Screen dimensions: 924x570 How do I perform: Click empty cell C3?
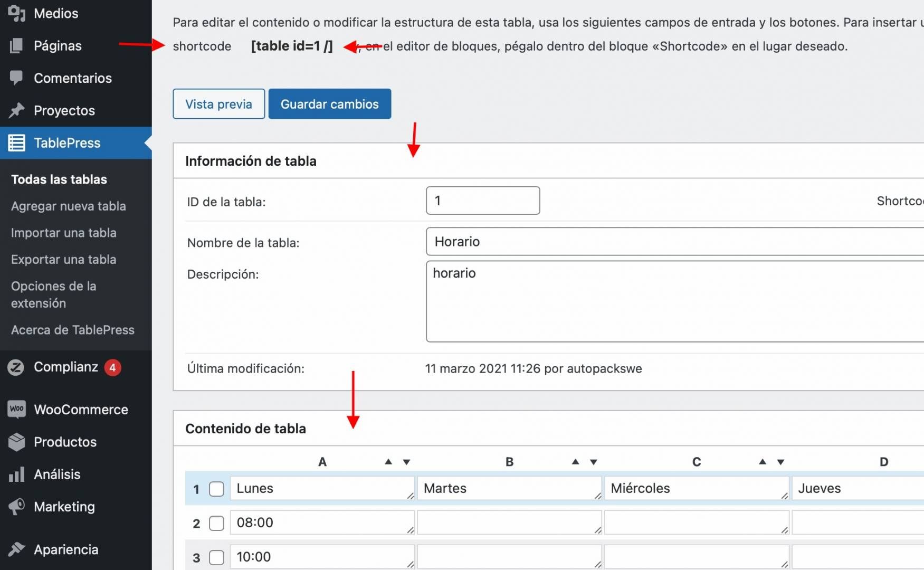[x=697, y=557]
